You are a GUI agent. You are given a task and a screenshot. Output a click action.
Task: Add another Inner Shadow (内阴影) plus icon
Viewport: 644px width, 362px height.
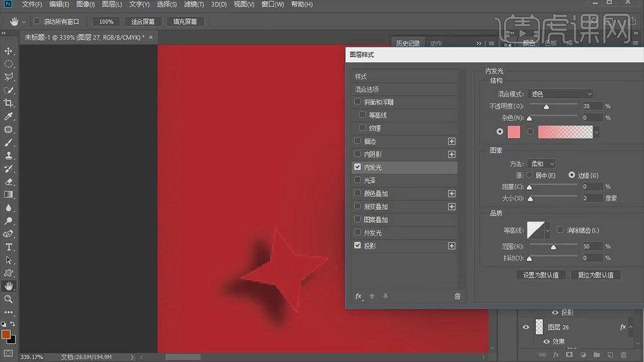[x=451, y=154]
